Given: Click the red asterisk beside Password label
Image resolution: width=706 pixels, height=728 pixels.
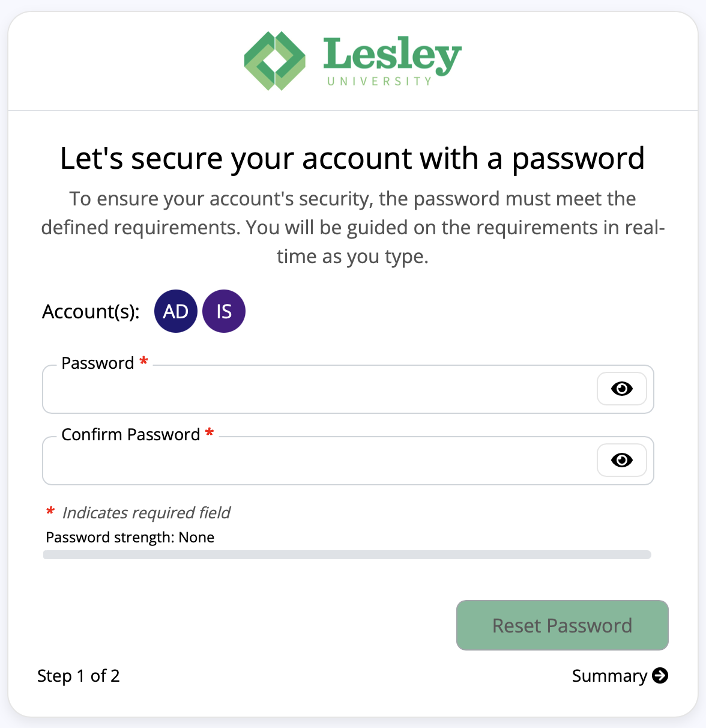Looking at the screenshot, I should click(143, 362).
